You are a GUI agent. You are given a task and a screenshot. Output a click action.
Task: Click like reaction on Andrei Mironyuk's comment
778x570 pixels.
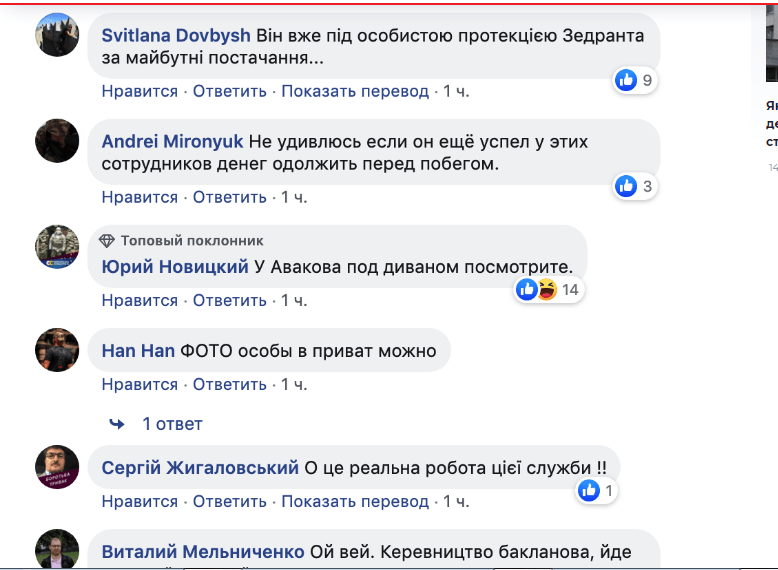pos(627,185)
